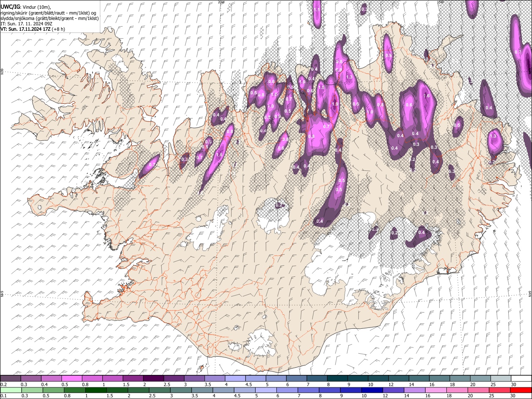The image size is (532, 399).
Task: Click the dark plum 0.2–0.3 swatch in upper legend
Action: [10, 378]
